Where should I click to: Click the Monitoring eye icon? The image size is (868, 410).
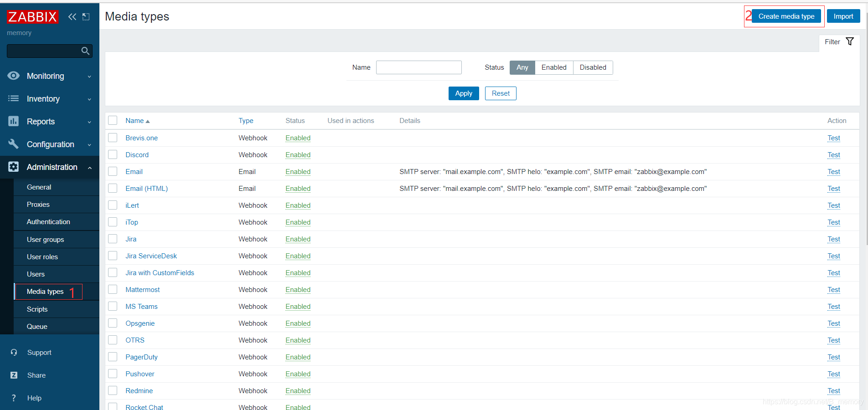(x=14, y=76)
